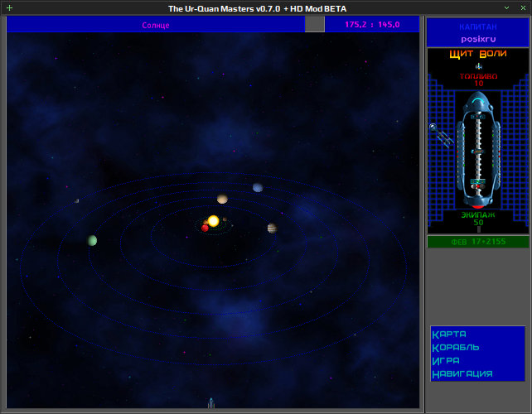
Task: Select the blue planet at the upper right orbit
Action: [x=258, y=187]
